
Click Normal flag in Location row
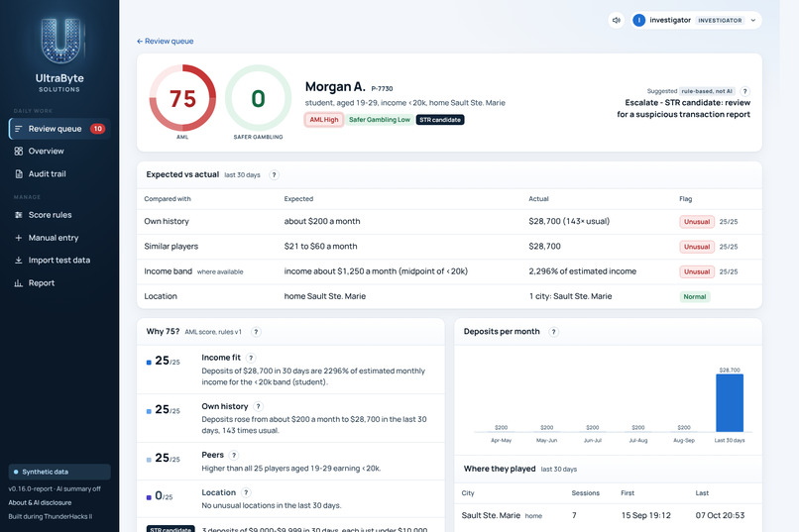coord(695,297)
